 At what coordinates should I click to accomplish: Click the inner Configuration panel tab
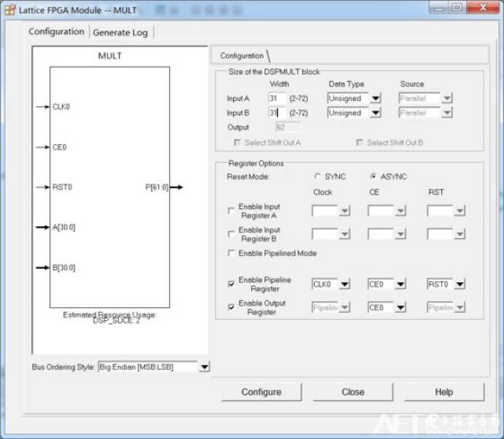point(242,56)
